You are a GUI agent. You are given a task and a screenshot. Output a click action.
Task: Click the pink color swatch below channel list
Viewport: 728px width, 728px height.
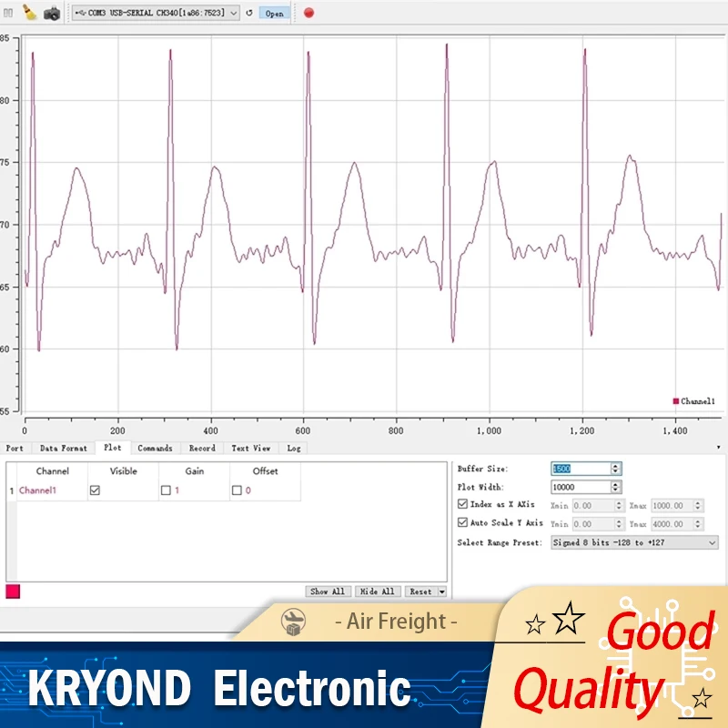point(13,591)
